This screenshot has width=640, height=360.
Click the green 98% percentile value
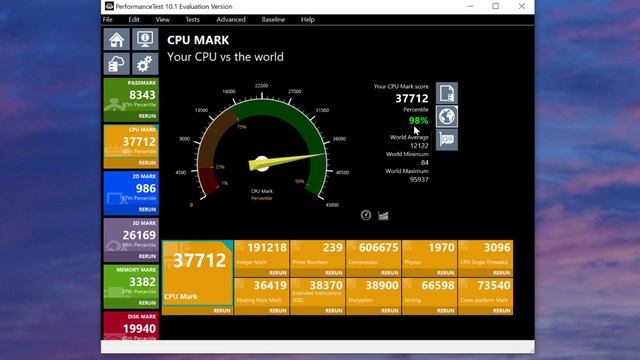(418, 120)
